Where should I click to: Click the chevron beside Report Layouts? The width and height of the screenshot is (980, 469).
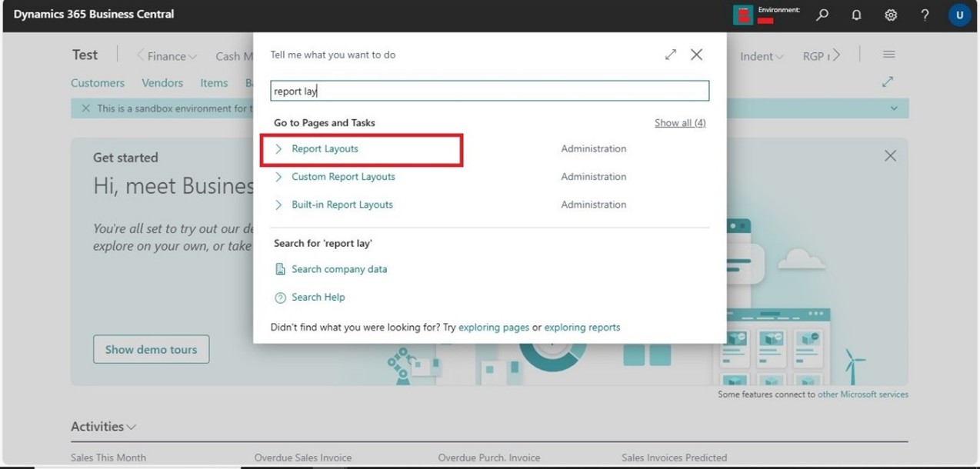click(278, 149)
